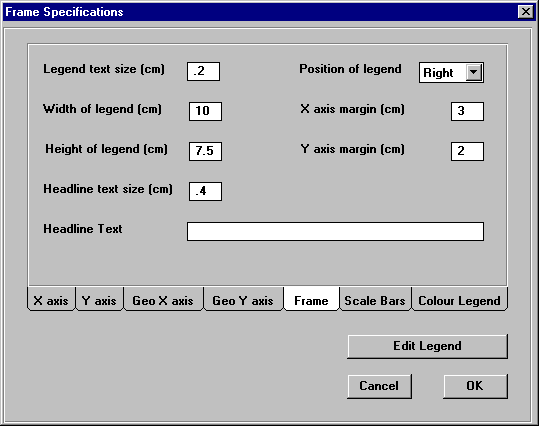Open the Geo X axis tab

(163, 300)
